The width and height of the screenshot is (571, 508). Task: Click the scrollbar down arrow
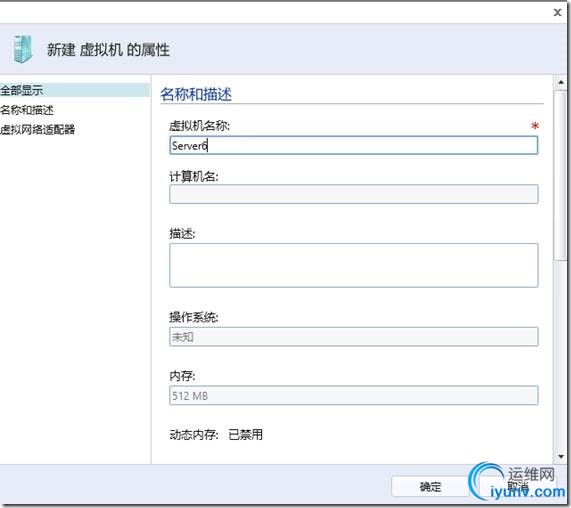tap(561, 456)
